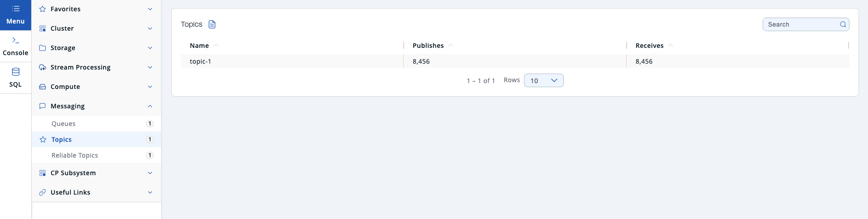Open the Console terminal icon

coord(15,41)
